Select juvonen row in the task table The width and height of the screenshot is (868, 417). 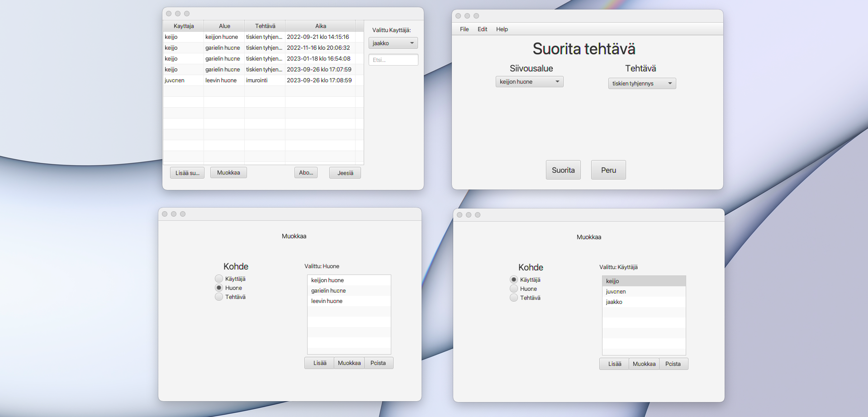tap(263, 80)
